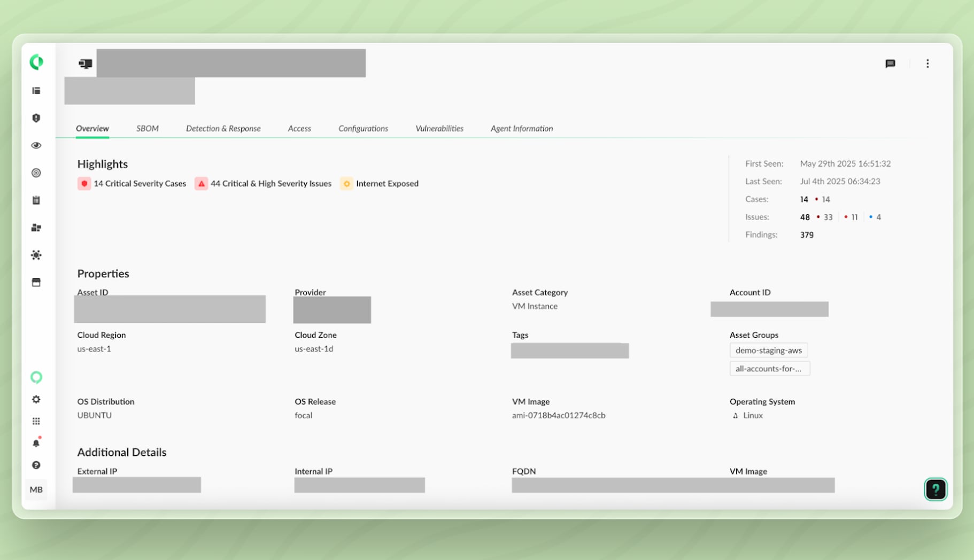
Task: Open the MB user profile avatar
Action: point(36,489)
